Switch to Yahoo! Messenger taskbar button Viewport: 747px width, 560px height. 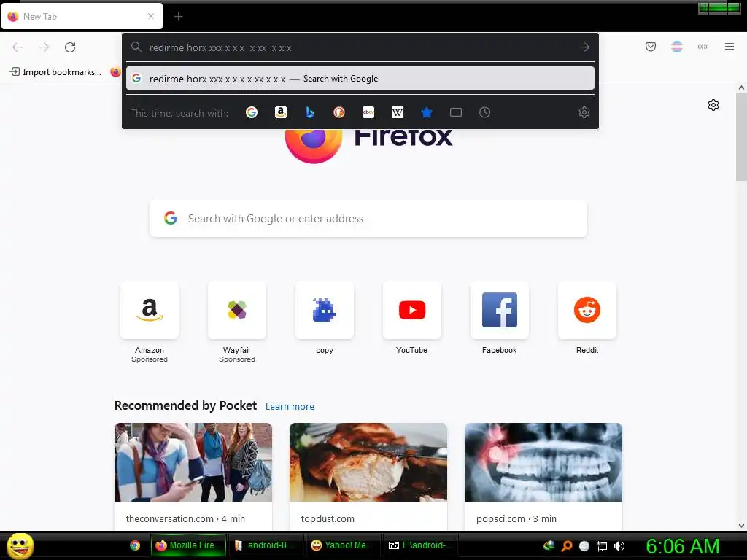(x=343, y=545)
